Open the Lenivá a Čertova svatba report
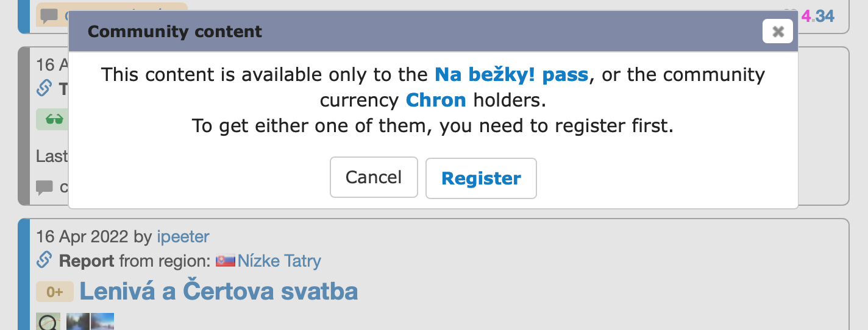The image size is (868, 330). click(219, 292)
